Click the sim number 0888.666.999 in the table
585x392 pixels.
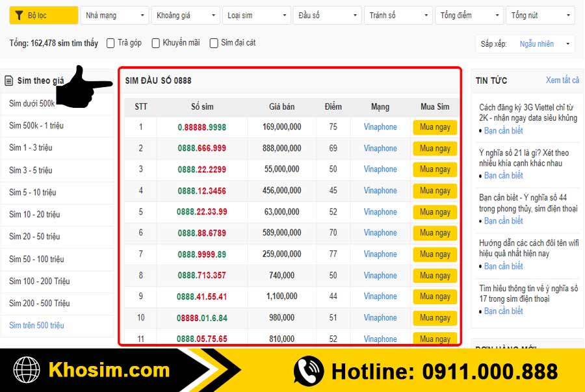203,148
